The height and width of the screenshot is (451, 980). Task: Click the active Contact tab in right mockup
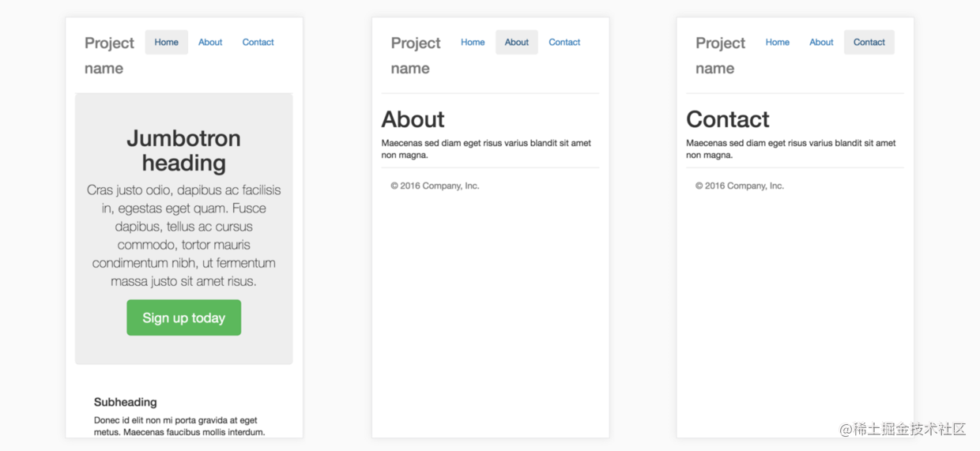(869, 42)
